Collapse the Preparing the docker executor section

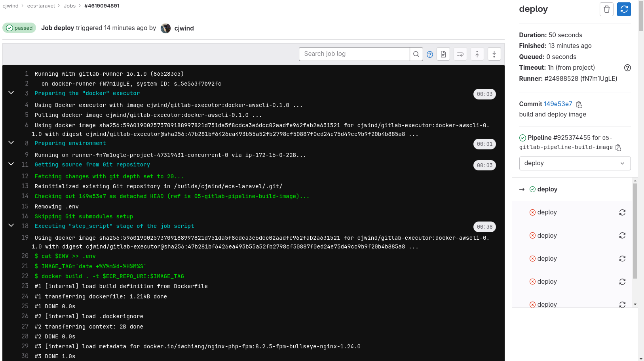[x=11, y=92]
